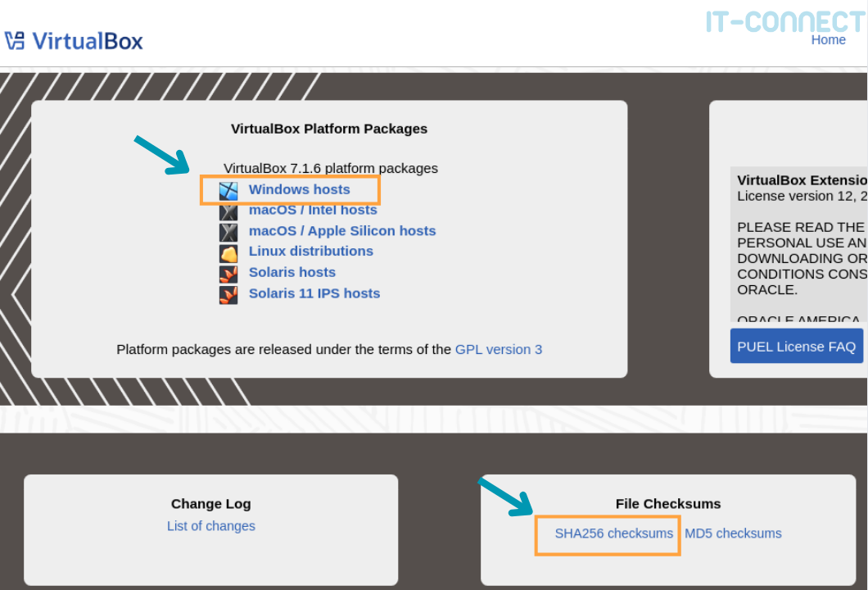This screenshot has height=590, width=868.
Task: Click the VirtualBox Extension license text box
Action: [x=798, y=244]
